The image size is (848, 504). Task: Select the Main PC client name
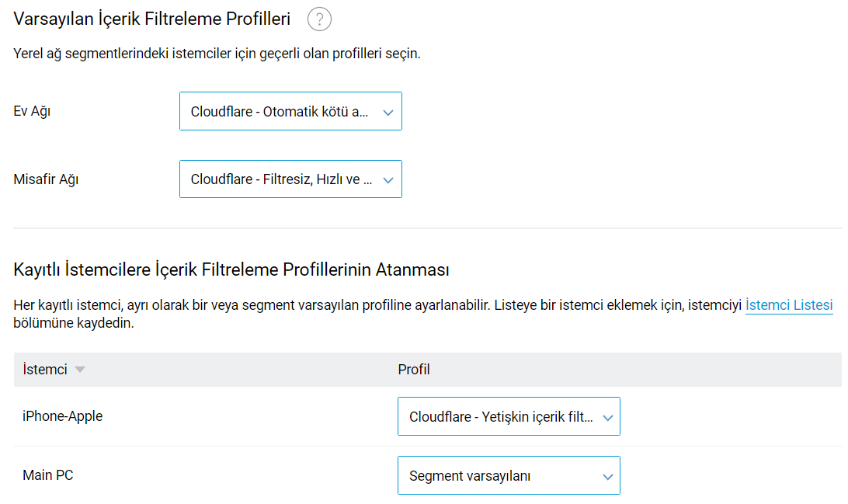48,475
